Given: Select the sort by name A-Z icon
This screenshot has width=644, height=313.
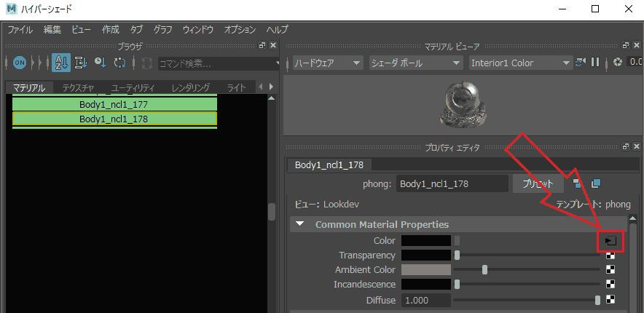Looking at the screenshot, I should click(60, 63).
